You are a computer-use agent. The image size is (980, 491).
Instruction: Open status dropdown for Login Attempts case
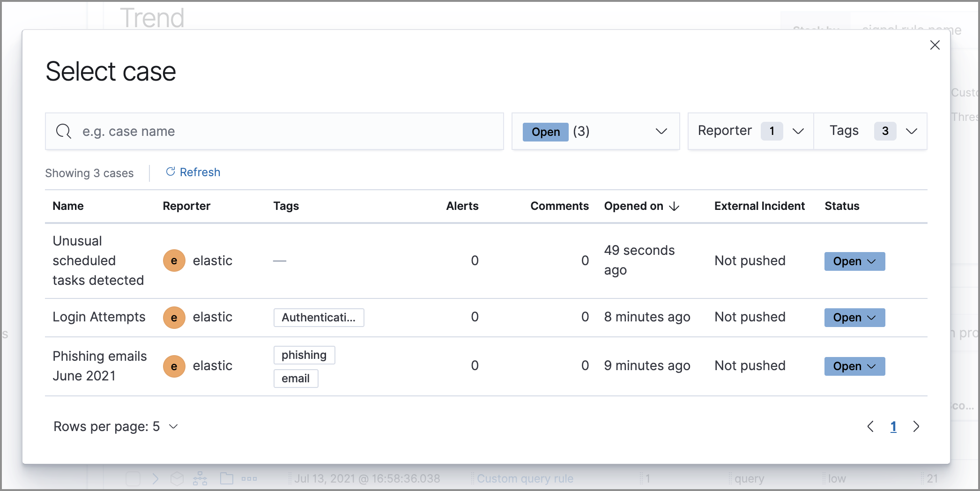click(854, 317)
